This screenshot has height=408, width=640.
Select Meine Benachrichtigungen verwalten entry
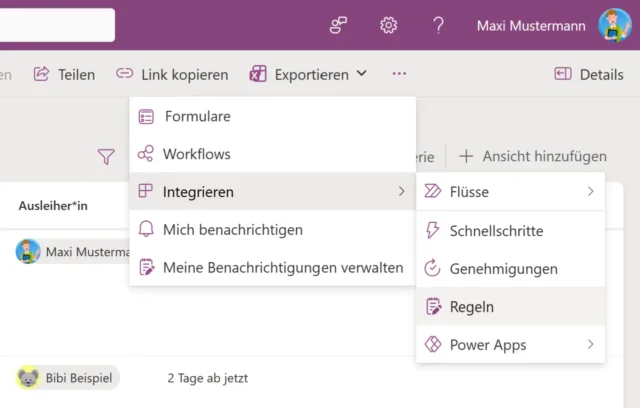pos(273,267)
